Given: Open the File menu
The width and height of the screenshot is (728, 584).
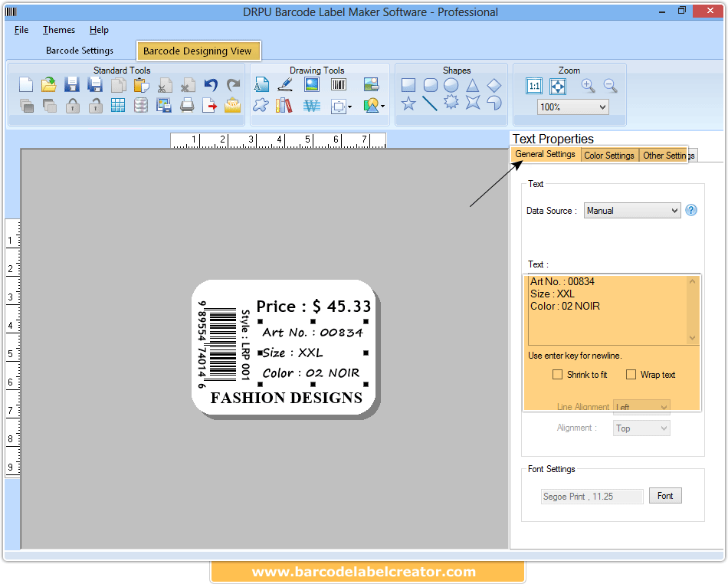Looking at the screenshot, I should tap(21, 30).
